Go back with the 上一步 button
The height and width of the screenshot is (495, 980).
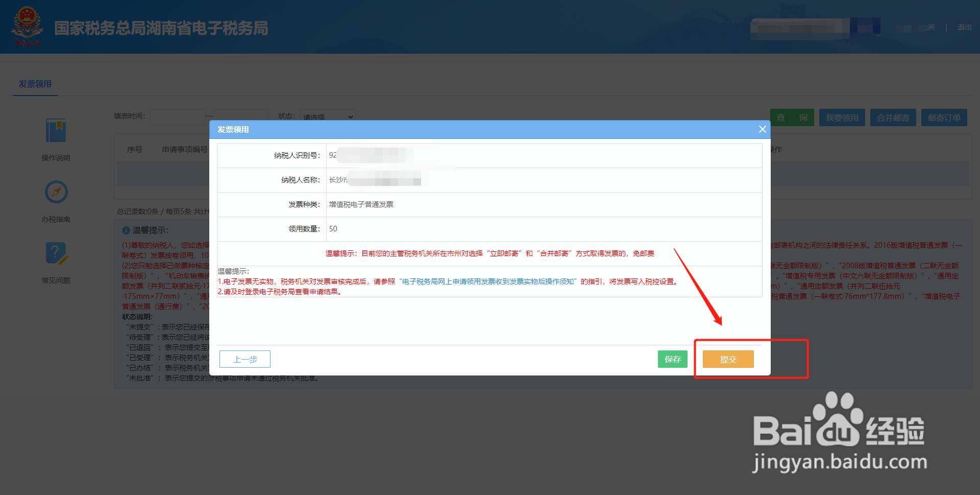coord(245,359)
